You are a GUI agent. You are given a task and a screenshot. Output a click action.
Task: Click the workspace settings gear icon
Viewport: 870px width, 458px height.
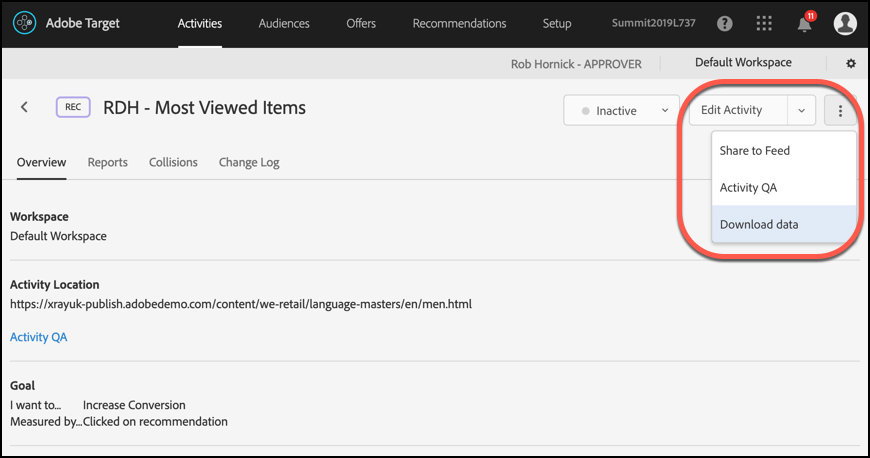pyautogui.click(x=851, y=63)
